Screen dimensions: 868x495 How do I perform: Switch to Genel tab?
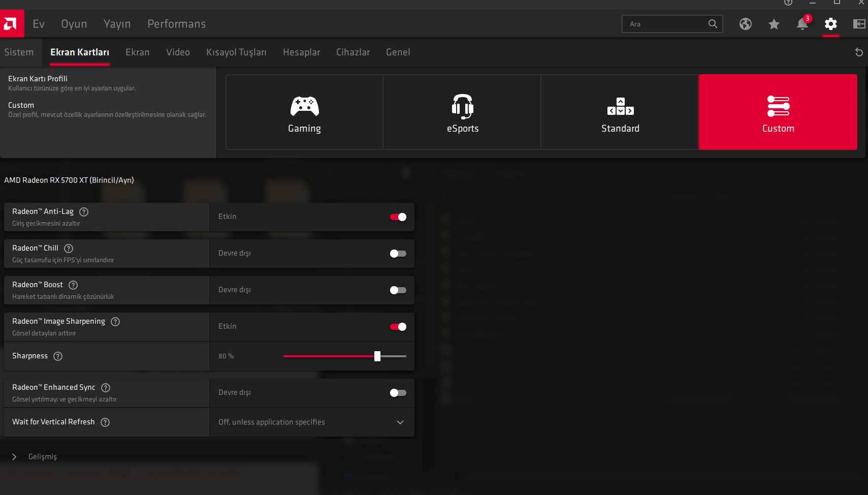pos(398,52)
